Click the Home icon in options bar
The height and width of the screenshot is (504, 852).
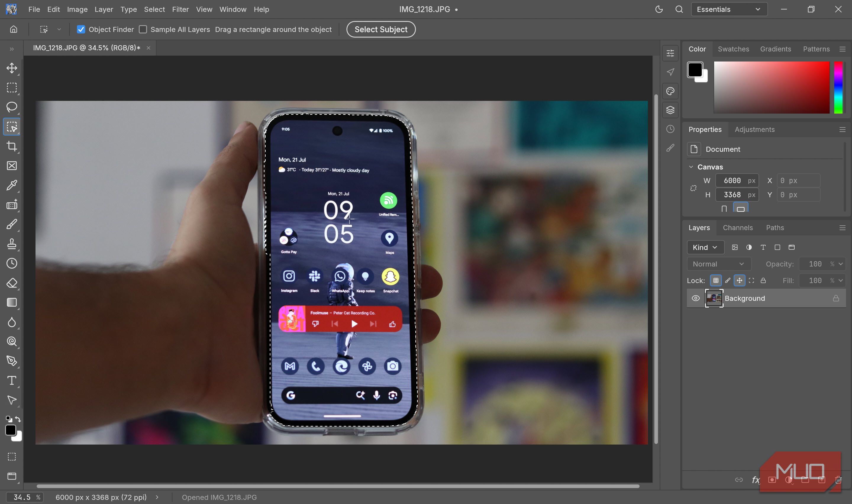click(x=14, y=29)
